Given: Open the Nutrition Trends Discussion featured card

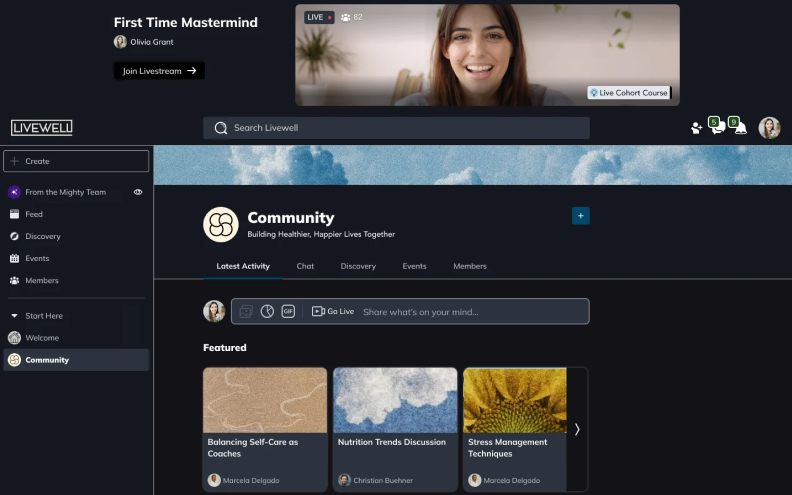Looking at the screenshot, I should [395, 429].
